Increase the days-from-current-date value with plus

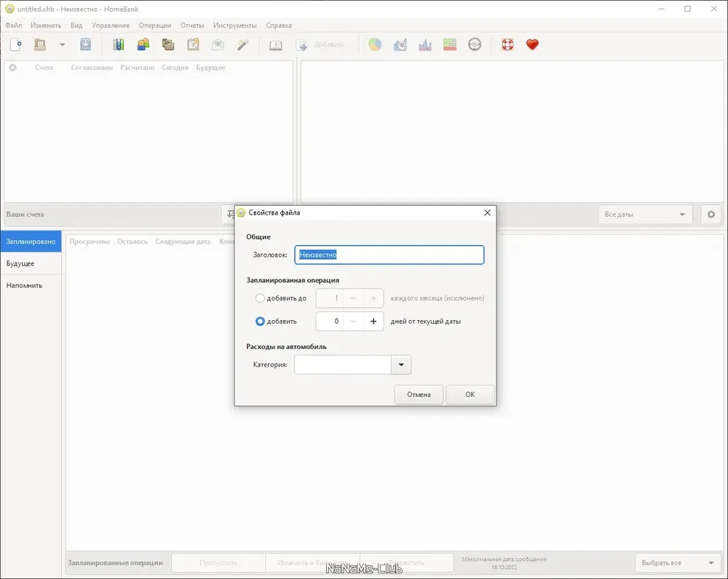pyautogui.click(x=373, y=321)
